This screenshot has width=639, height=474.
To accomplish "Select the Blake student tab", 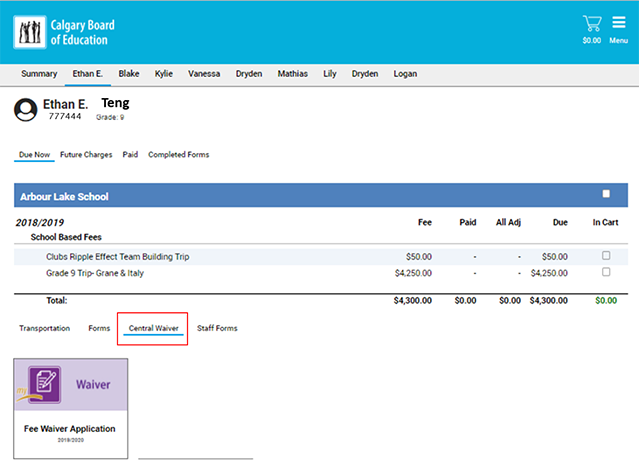I will [129, 74].
